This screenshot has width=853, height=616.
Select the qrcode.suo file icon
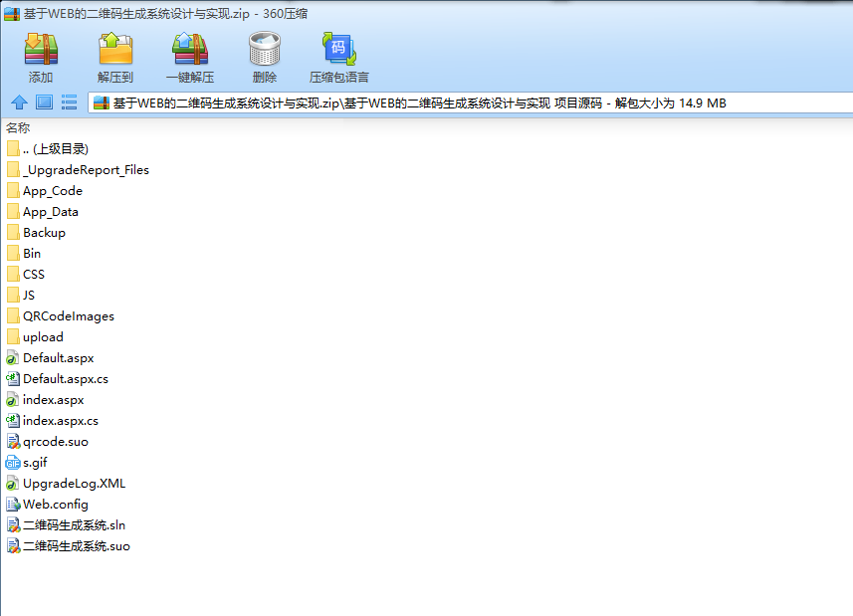coord(13,442)
